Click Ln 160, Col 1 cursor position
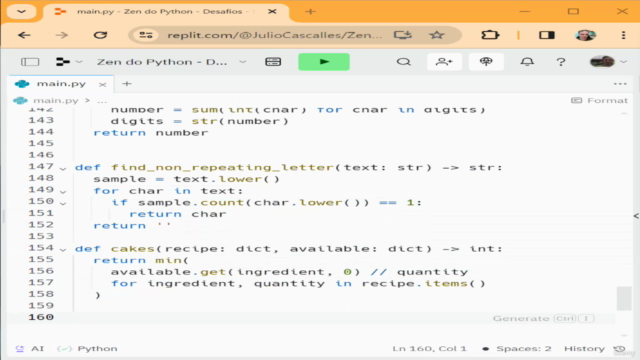The image size is (640, 360). pos(429,348)
